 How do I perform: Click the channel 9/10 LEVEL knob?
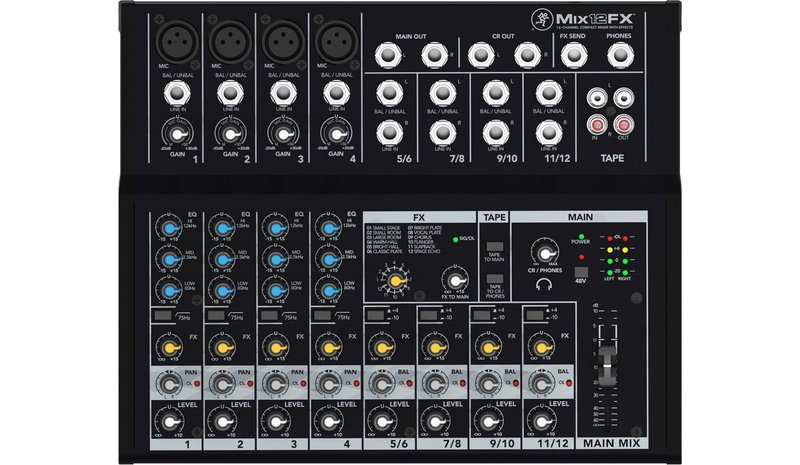coord(488,422)
